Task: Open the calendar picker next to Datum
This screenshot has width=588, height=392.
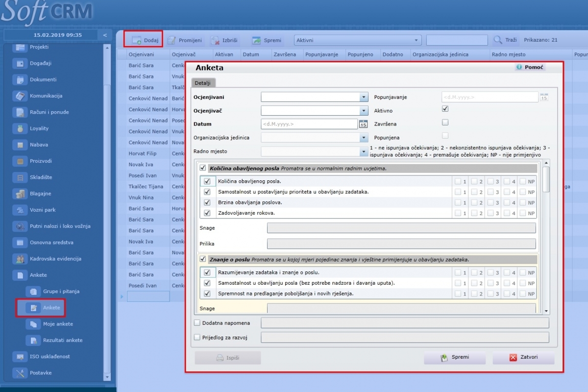Action: pos(363,124)
